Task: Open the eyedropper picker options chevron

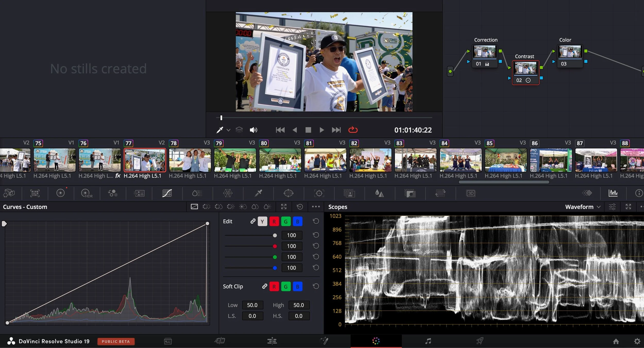Action: point(228,130)
